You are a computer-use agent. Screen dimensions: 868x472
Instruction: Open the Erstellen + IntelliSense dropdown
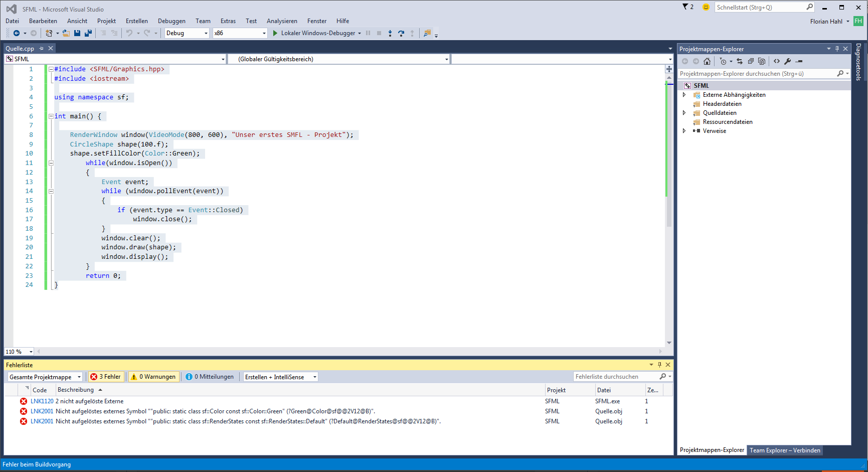pos(315,377)
